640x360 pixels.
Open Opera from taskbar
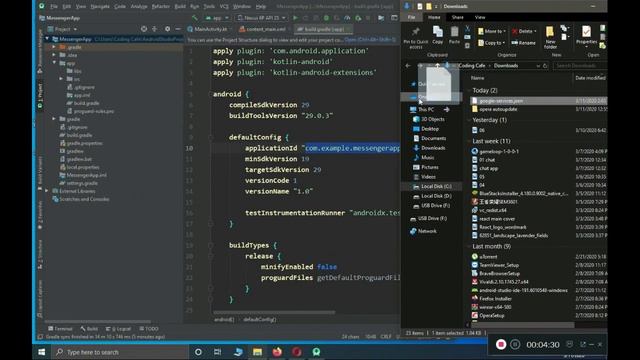coord(297,352)
